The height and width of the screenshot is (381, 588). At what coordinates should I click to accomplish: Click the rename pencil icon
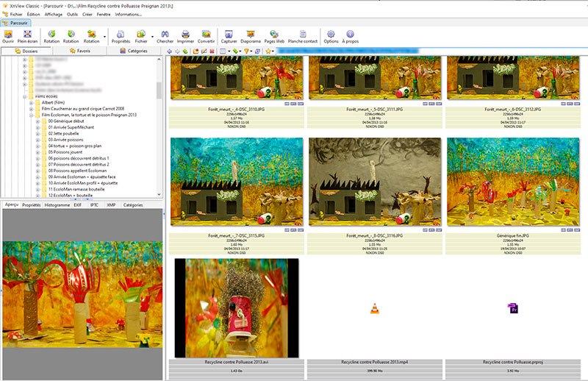pyautogui.click(x=204, y=51)
